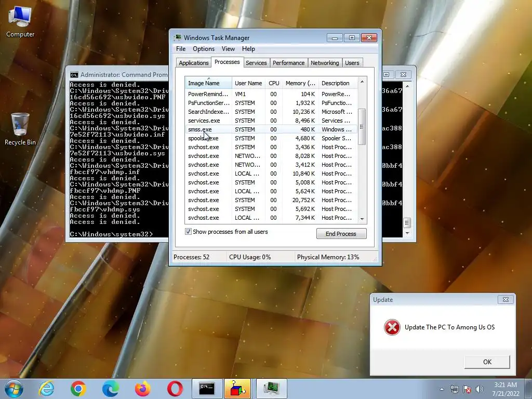This screenshot has width=532, height=399.
Task: Select the Recycle Bin desktop icon
Action: 20,129
